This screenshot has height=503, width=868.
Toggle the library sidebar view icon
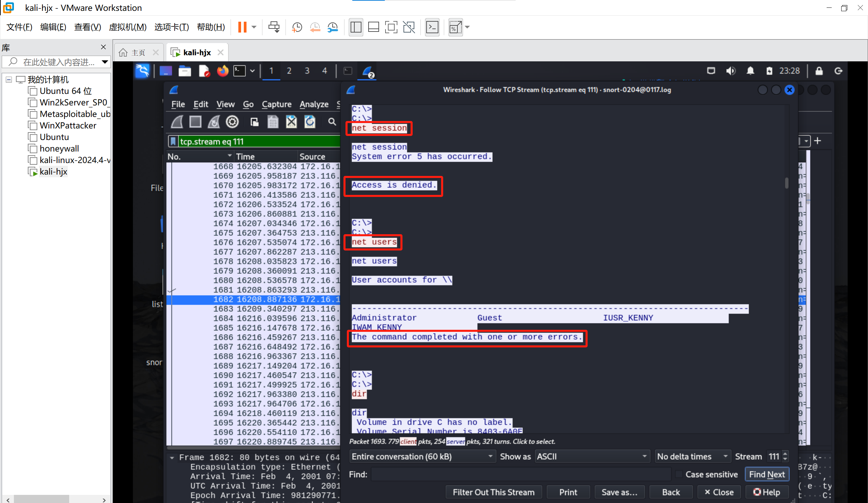[x=356, y=27]
